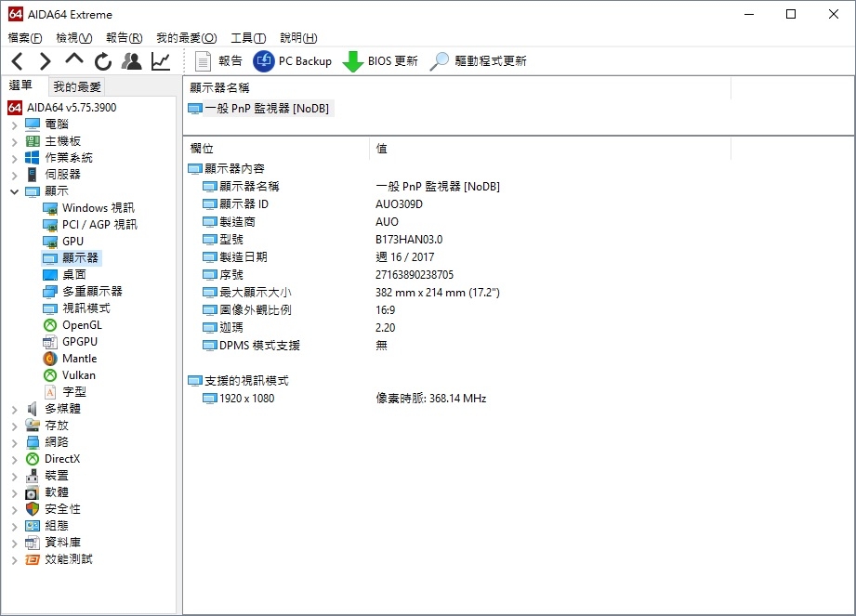Expand the 效能測試 tree node
The image size is (856, 616).
[14, 560]
